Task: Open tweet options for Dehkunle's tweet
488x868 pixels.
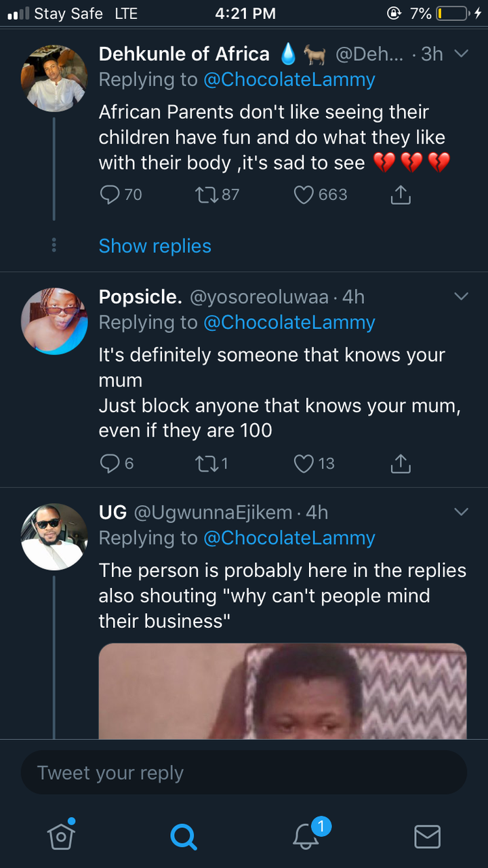Action: coord(461,54)
